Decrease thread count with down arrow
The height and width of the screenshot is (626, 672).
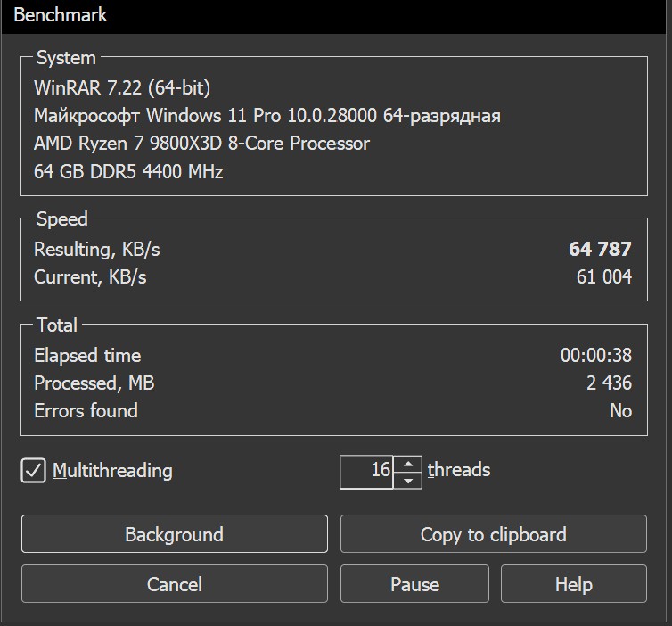point(408,481)
